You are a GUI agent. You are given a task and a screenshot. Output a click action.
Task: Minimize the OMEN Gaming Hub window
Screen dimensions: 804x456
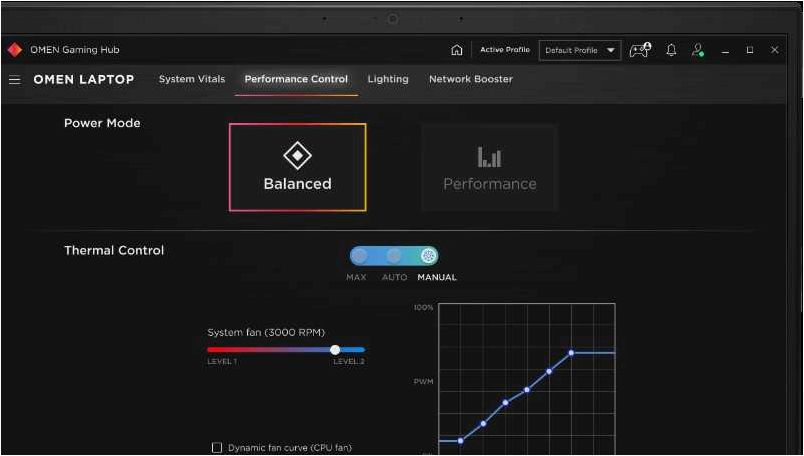point(725,50)
